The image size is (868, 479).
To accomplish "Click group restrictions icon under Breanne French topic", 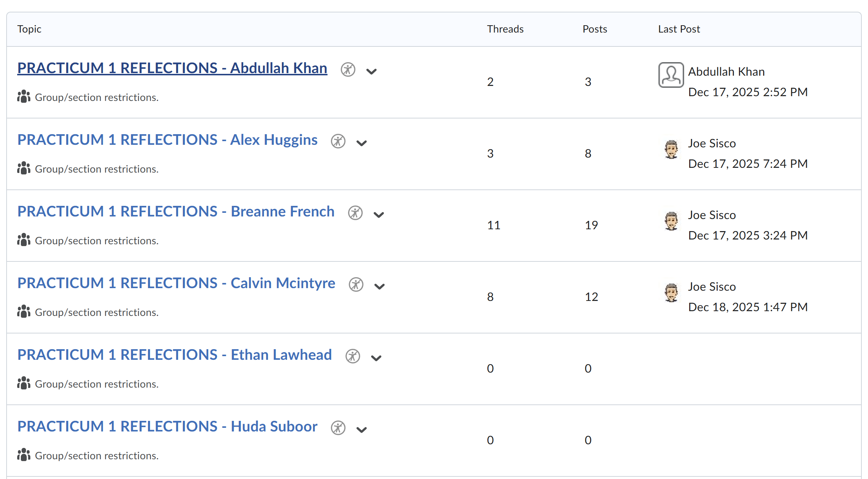I will click(x=24, y=240).
